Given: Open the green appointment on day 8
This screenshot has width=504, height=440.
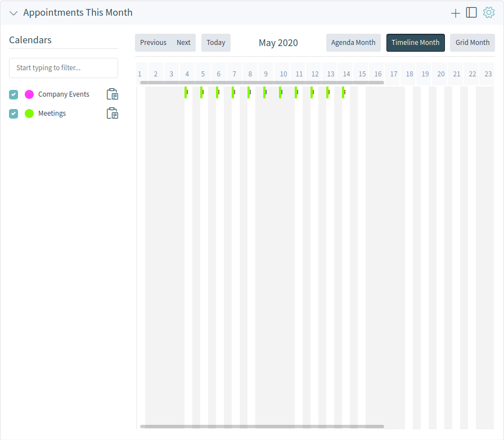Looking at the screenshot, I should tap(249, 93).
